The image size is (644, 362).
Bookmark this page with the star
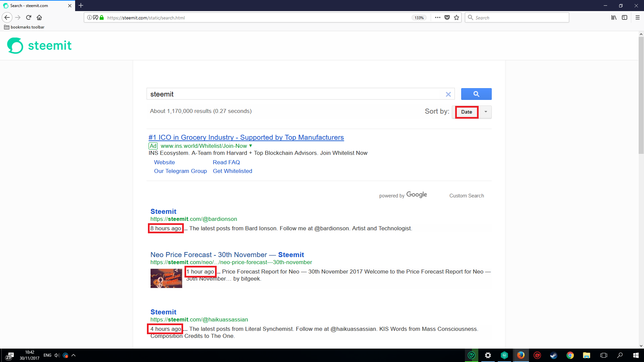pos(457,17)
